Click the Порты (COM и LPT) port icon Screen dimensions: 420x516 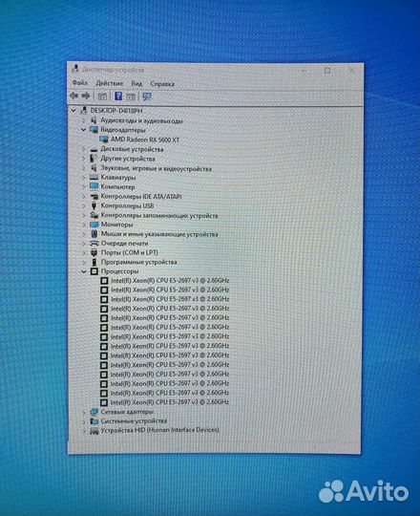pos(94,252)
